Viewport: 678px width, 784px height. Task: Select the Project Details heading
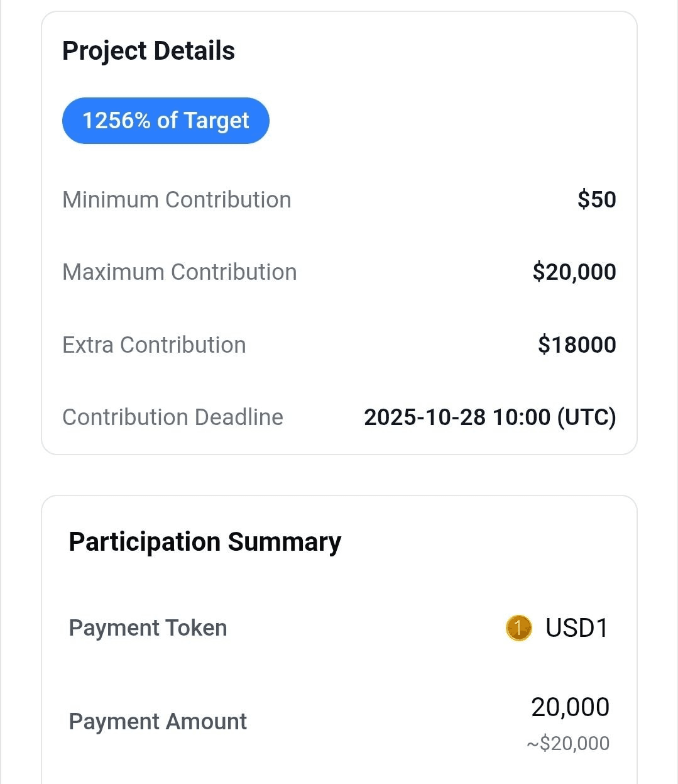(148, 51)
